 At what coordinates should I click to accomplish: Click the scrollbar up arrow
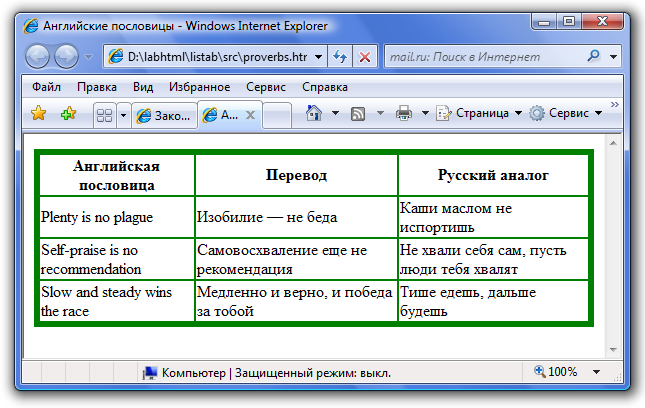click(613, 143)
